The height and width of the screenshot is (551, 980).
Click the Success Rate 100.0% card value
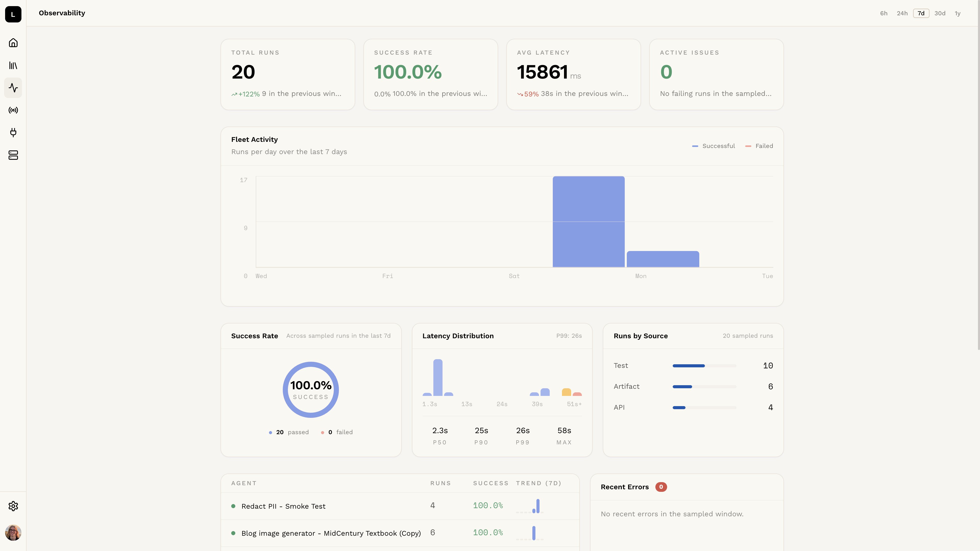(408, 72)
